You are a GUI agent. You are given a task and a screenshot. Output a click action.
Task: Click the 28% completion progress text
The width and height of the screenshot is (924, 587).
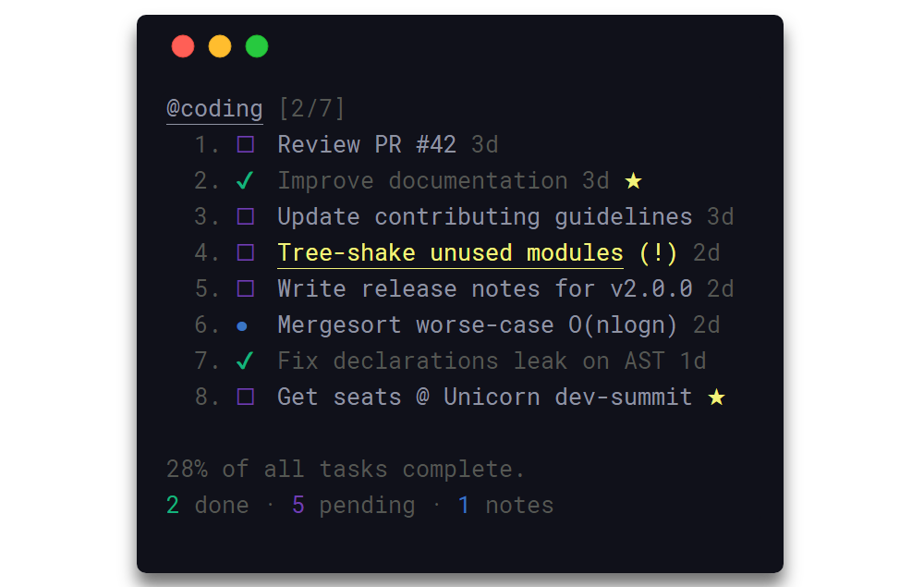(x=346, y=469)
